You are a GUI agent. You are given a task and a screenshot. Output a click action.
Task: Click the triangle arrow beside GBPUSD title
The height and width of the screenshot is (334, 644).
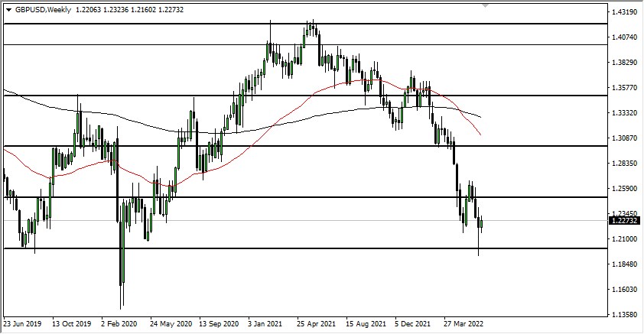[9, 10]
